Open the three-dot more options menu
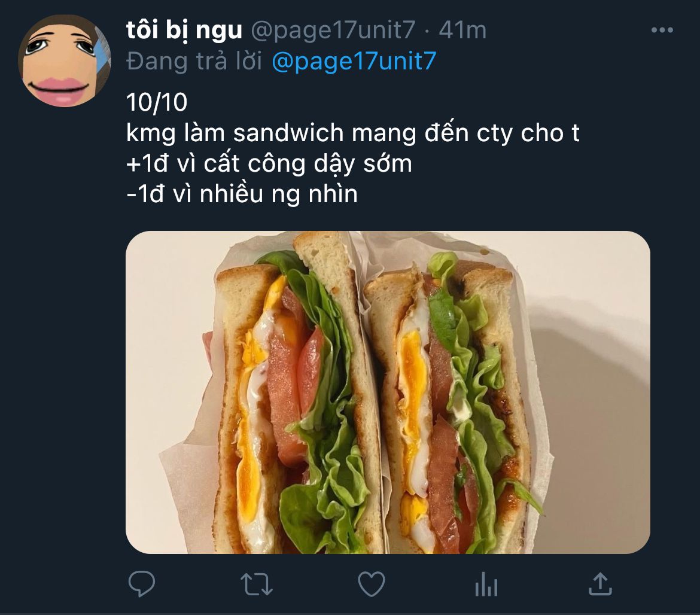This screenshot has height=615, width=700. (662, 30)
